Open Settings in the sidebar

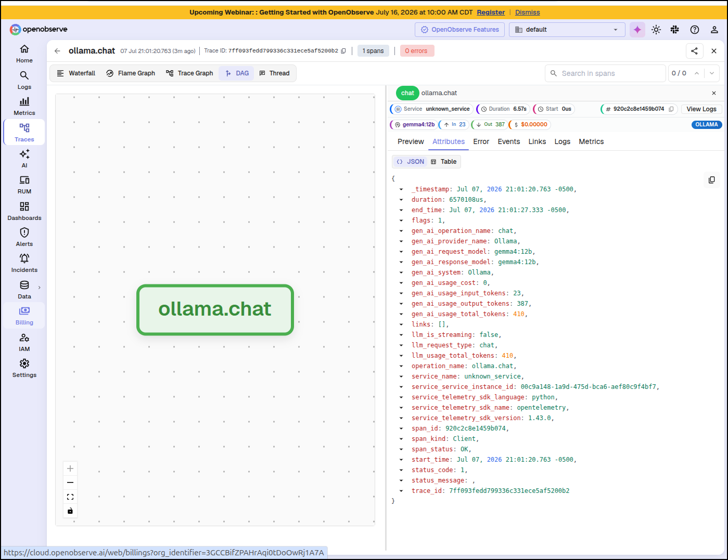[24, 368]
